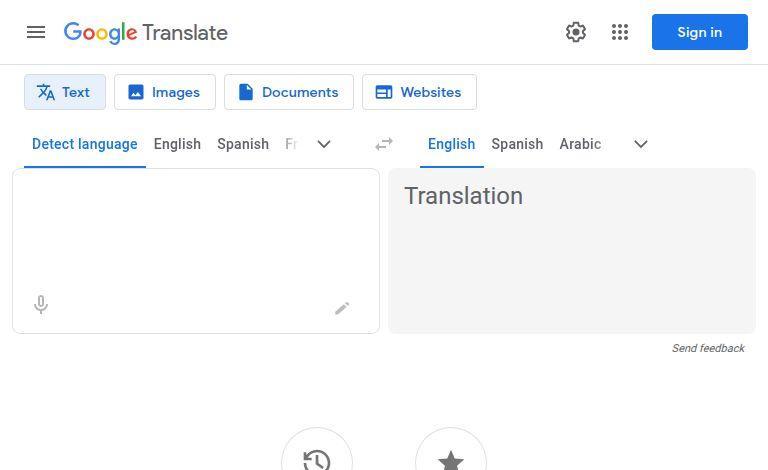Viewport: 768px width, 470px height.
Task: Swap source and target languages
Action: point(384,144)
